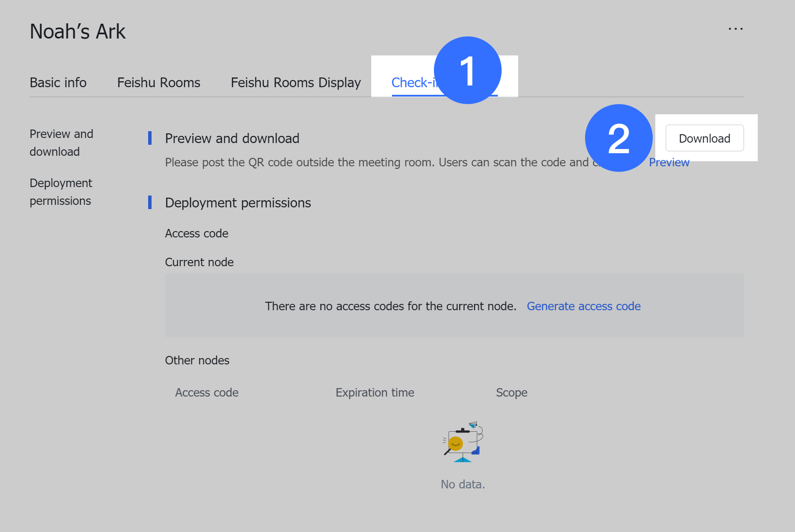Click the Generate access code link

(584, 306)
